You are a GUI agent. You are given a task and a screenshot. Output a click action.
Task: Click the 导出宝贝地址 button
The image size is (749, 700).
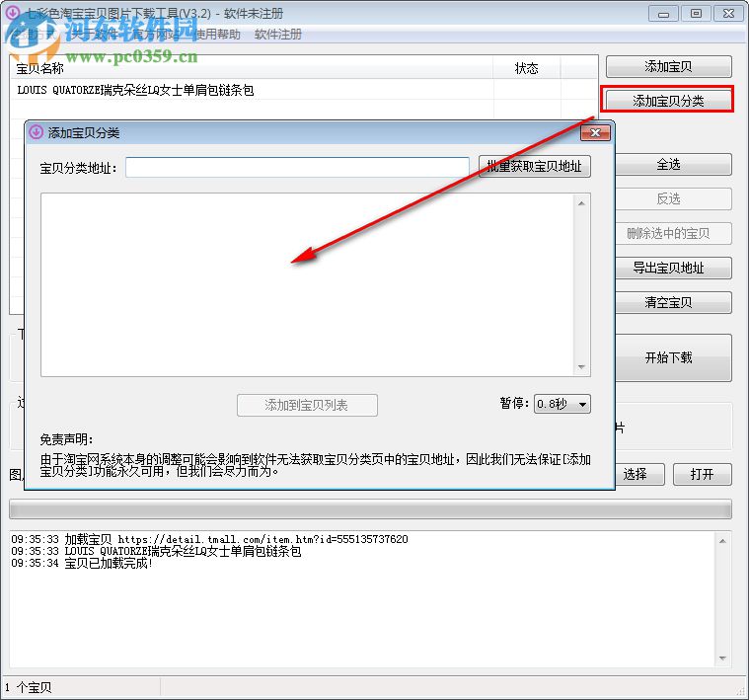673,268
